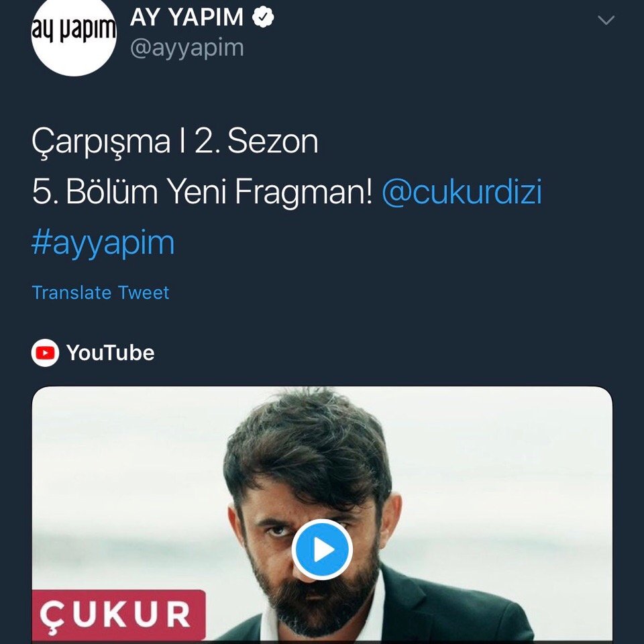Open the #ayyapim hashtag

[x=103, y=243]
